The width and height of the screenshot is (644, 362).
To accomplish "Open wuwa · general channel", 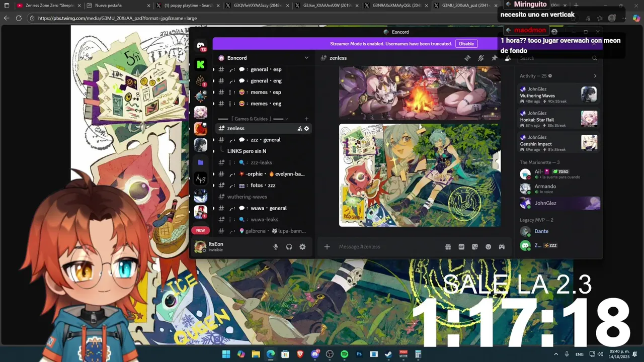I will pos(264,208).
